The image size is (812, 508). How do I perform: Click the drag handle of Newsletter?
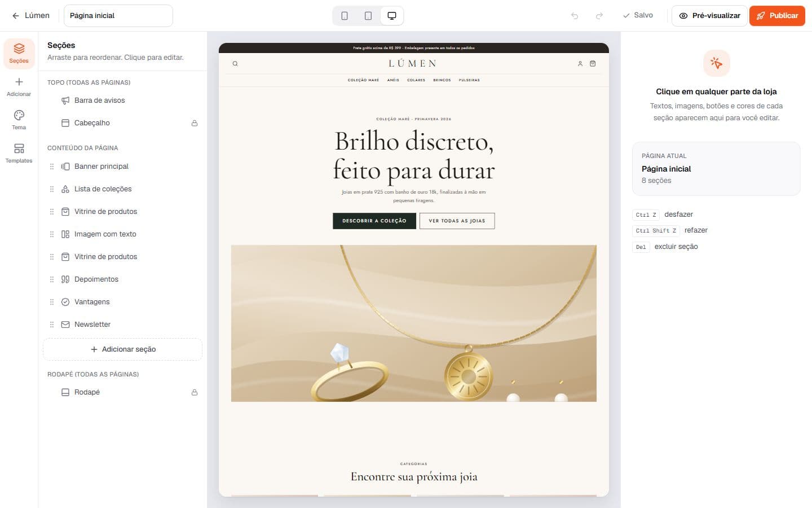[x=52, y=325]
